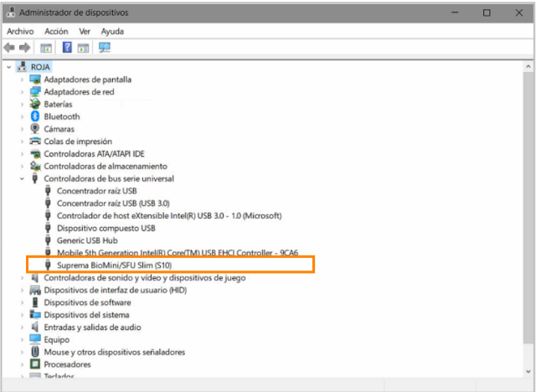Image resolution: width=536 pixels, height=392 pixels.
Task: Select Dispositivos de software label
Action: [x=87, y=302]
